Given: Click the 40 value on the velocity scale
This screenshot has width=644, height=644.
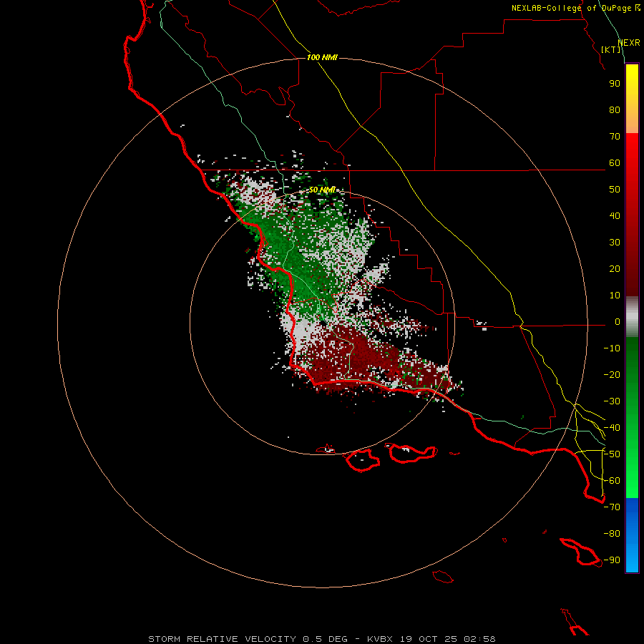Looking at the screenshot, I should tap(615, 216).
